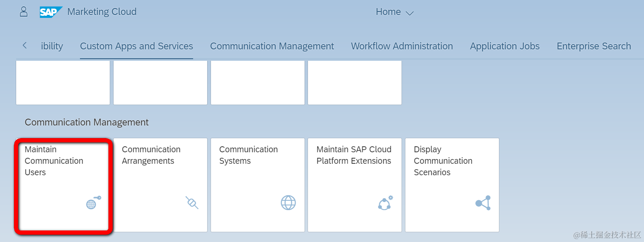The height and width of the screenshot is (242, 644).
Task: Click the SAP logo
Action: (51, 12)
